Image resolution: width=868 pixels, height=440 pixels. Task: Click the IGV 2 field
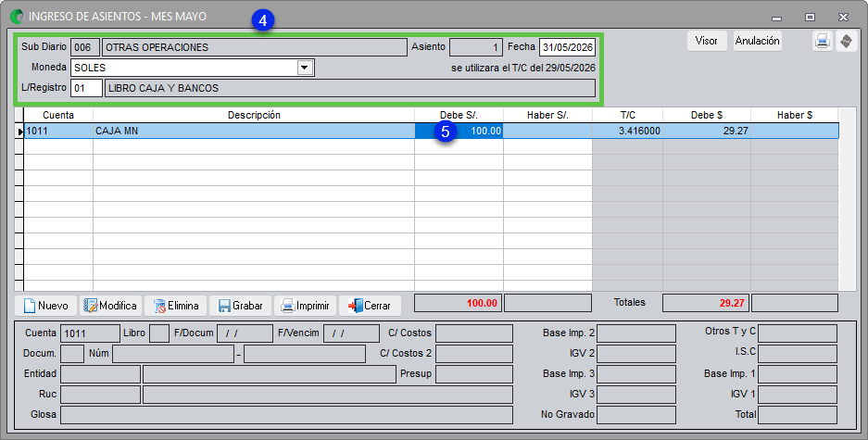(636, 354)
